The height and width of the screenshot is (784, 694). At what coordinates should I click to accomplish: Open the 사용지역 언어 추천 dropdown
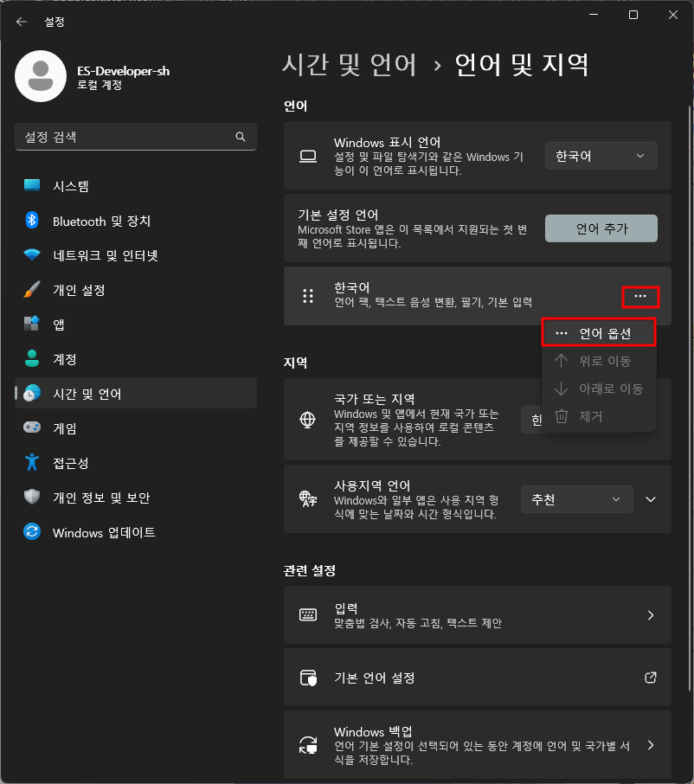tap(577, 499)
